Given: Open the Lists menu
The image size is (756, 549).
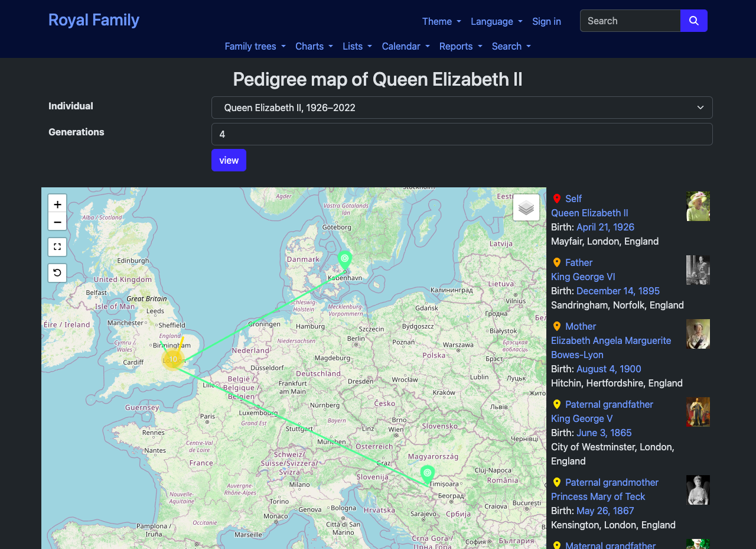Looking at the screenshot, I should coord(357,46).
